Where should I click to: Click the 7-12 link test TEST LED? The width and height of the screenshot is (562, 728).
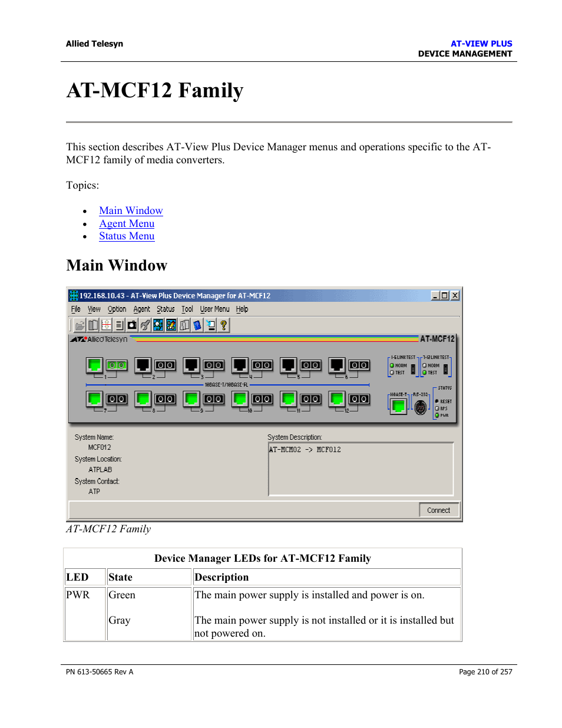(424, 373)
